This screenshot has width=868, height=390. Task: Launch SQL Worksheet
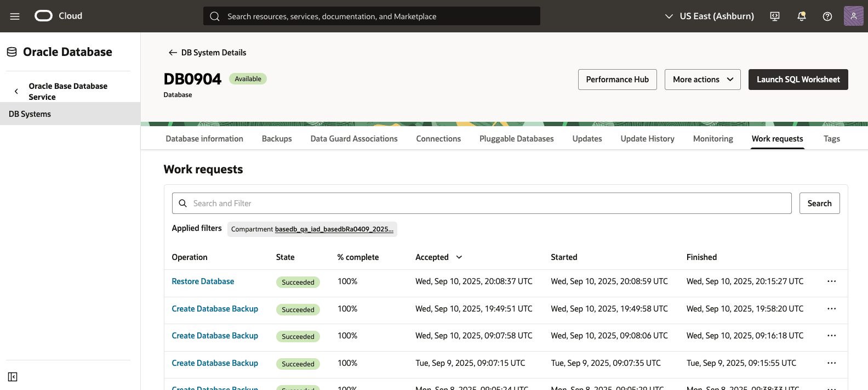click(x=798, y=80)
